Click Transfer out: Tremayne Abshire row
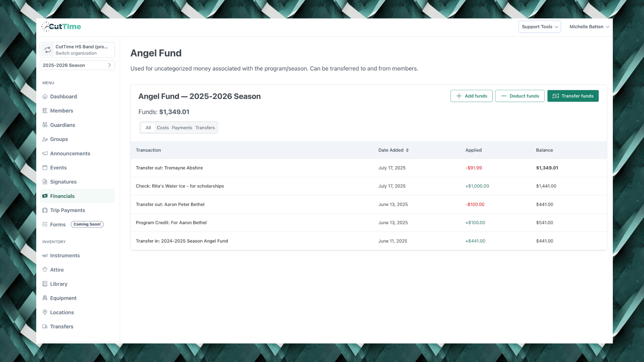644x362 pixels. (369, 168)
